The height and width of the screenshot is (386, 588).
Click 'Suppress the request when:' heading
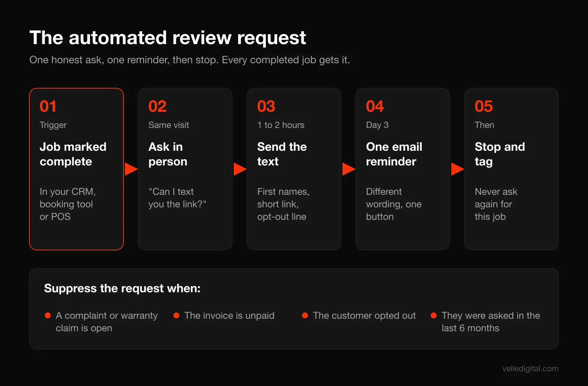coord(122,288)
